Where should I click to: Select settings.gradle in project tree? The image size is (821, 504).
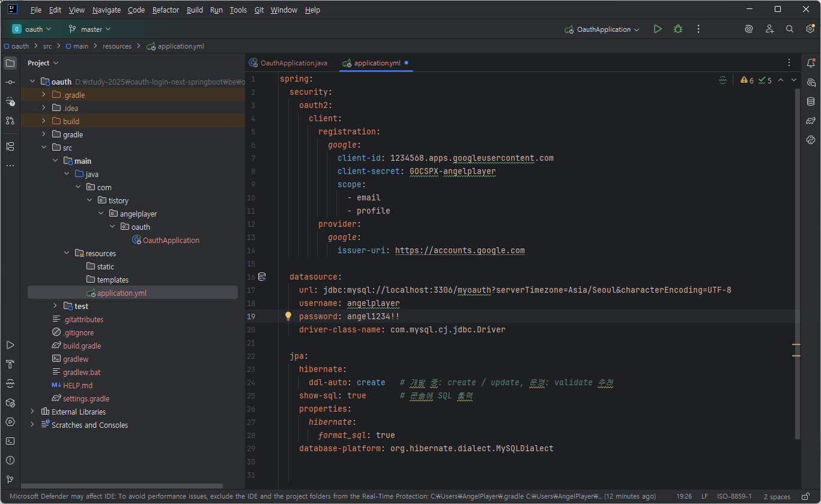(x=80, y=398)
